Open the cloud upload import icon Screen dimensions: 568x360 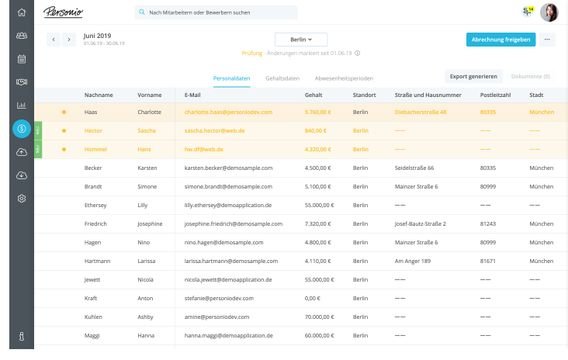pyautogui.click(x=22, y=152)
